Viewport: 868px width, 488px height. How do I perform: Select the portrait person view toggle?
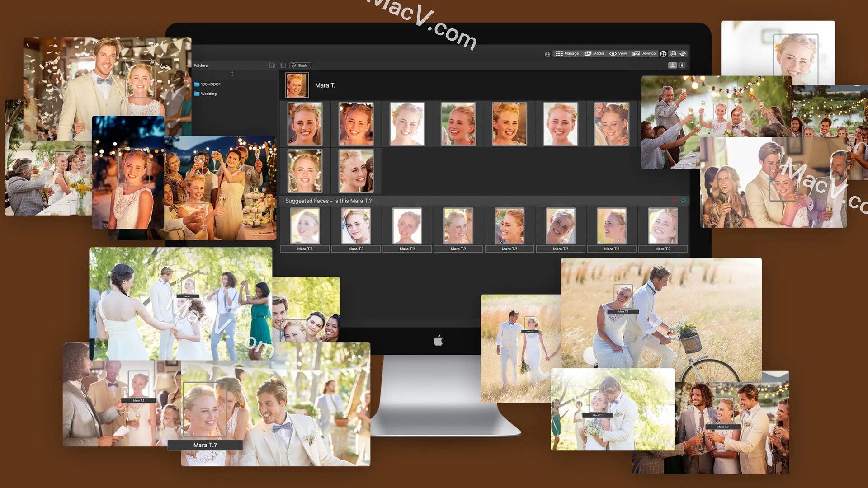coord(673,66)
